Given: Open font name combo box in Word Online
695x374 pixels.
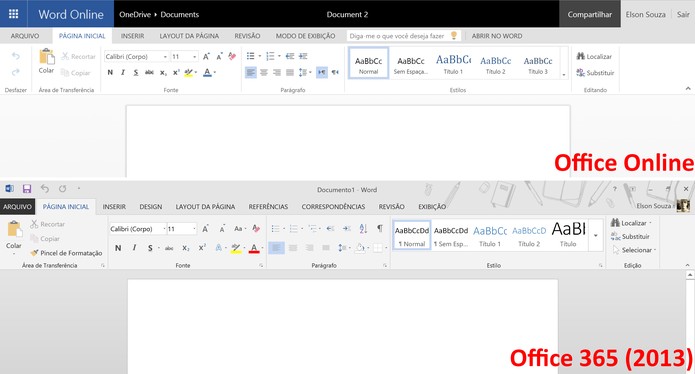Looking at the screenshot, I should (x=137, y=56).
